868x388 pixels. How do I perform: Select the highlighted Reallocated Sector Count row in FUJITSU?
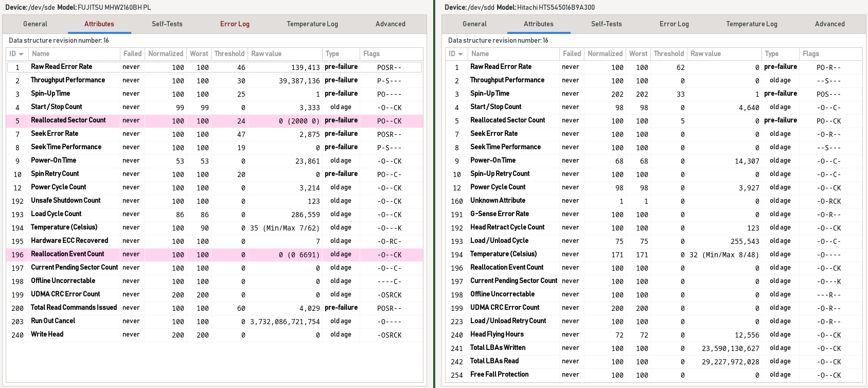tap(215, 120)
